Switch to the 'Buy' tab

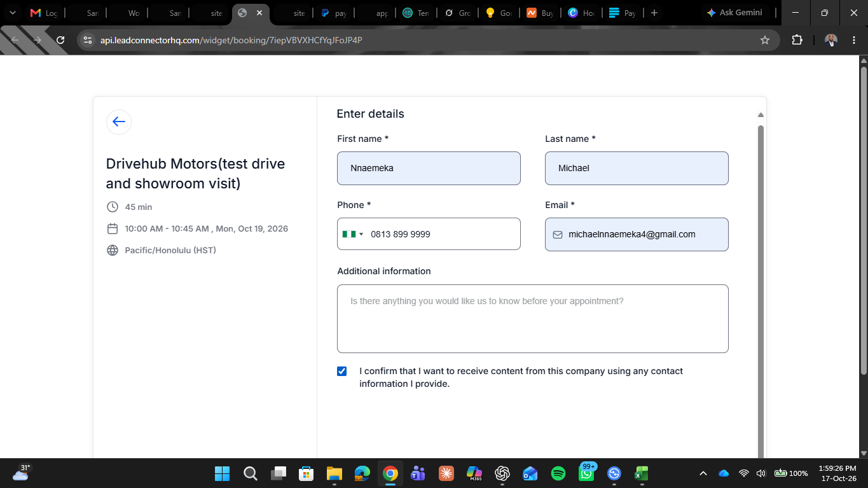pyautogui.click(x=541, y=13)
